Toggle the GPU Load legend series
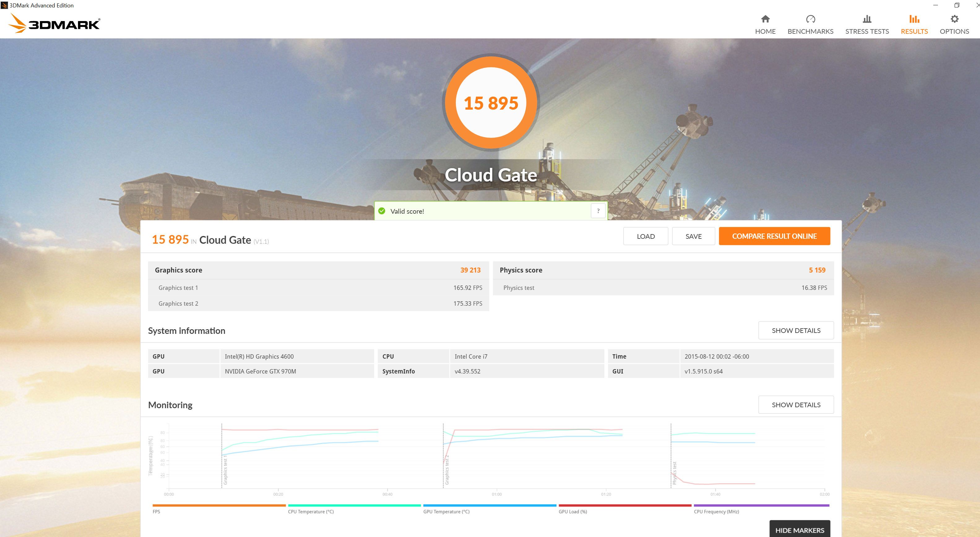980x537 pixels. point(625,509)
